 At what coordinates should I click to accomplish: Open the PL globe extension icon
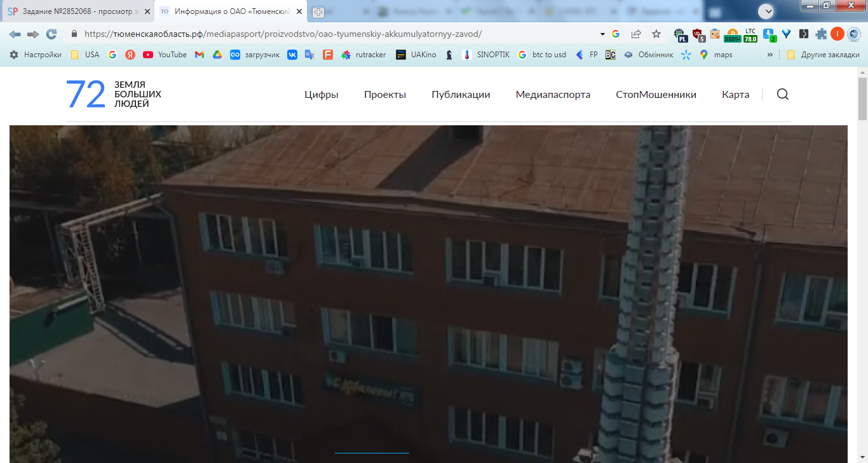[681, 34]
